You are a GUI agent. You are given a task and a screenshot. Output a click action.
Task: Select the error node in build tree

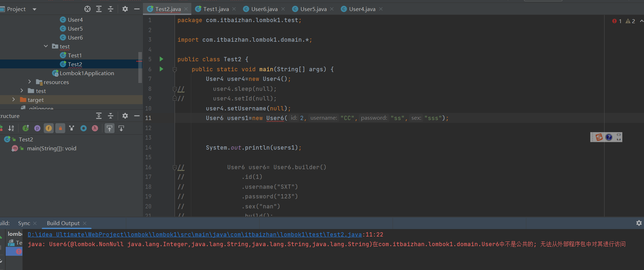coord(14,251)
